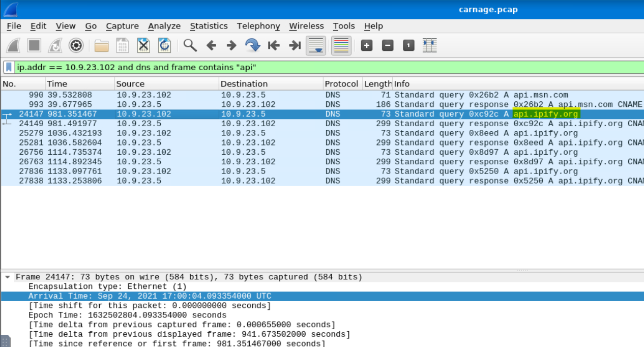The height and width of the screenshot is (347, 644).
Task: Click the capture options gear icon
Action: click(76, 46)
